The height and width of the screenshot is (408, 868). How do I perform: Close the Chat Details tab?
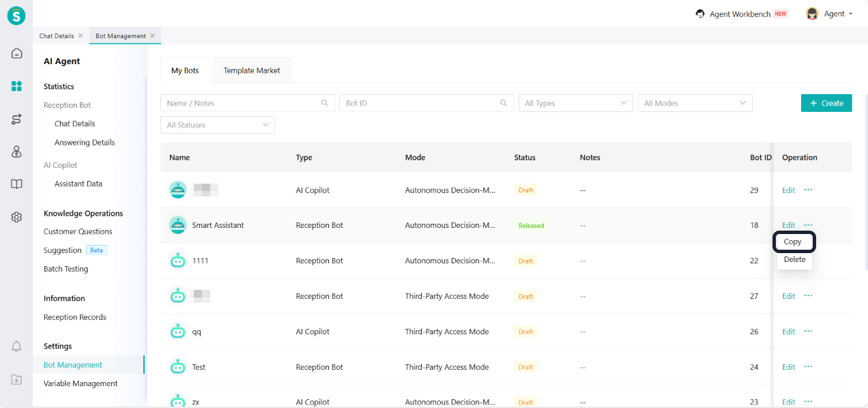[x=81, y=35]
